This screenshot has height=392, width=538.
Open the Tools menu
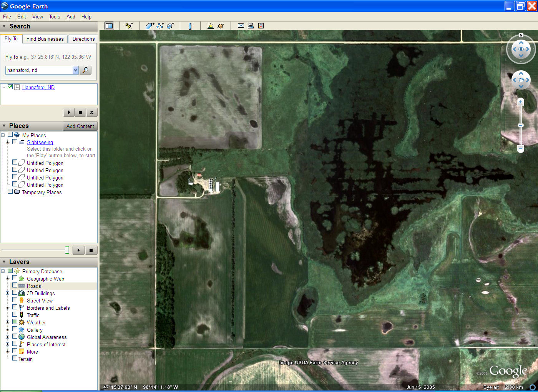(55, 17)
